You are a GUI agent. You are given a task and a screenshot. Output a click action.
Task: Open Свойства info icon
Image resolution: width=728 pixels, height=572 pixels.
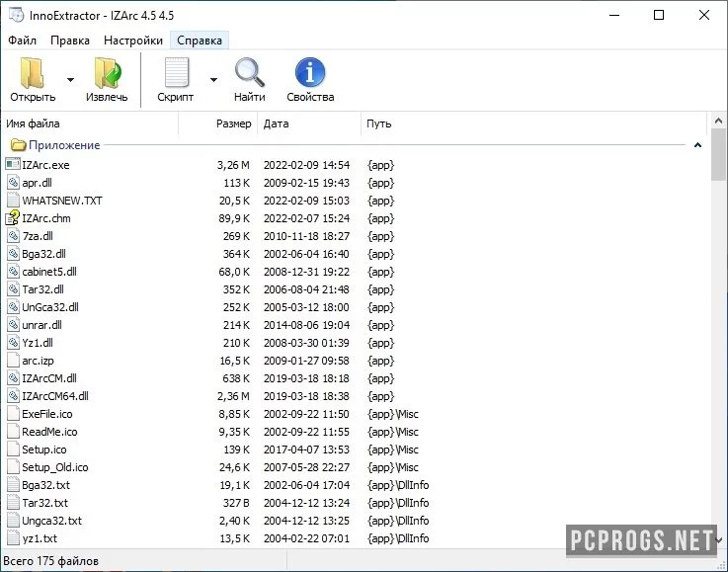click(310, 72)
